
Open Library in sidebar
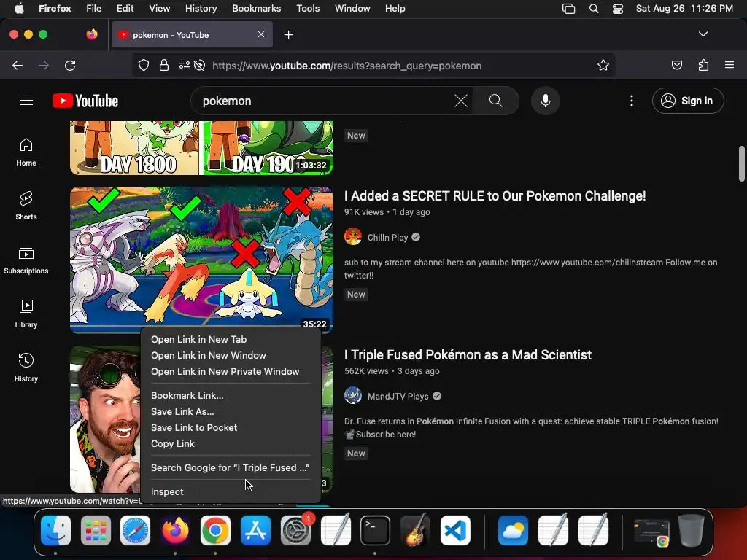click(26, 314)
